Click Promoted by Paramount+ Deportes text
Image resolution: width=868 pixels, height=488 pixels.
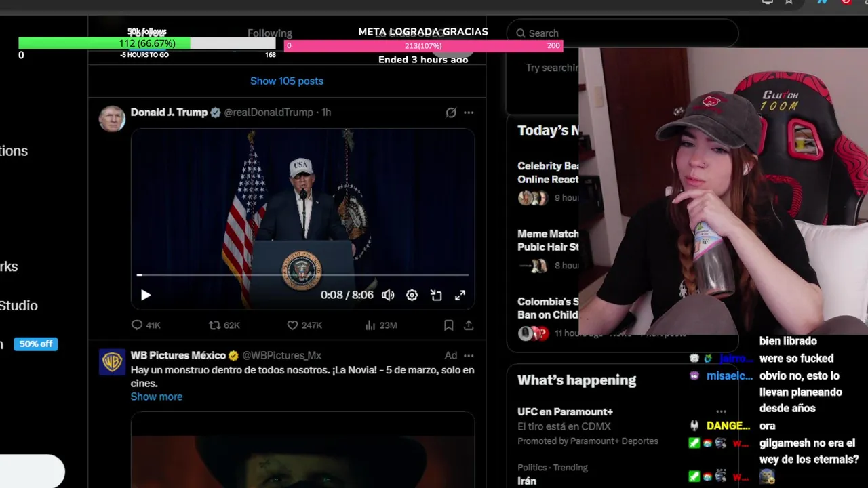point(588,441)
